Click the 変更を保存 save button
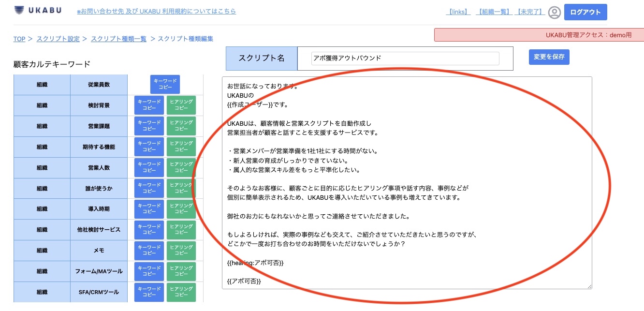Viewport: 644px width, 311px height. click(x=549, y=57)
